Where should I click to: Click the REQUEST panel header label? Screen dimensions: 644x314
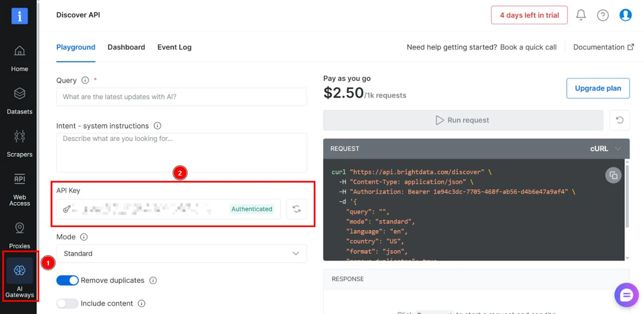(x=344, y=149)
